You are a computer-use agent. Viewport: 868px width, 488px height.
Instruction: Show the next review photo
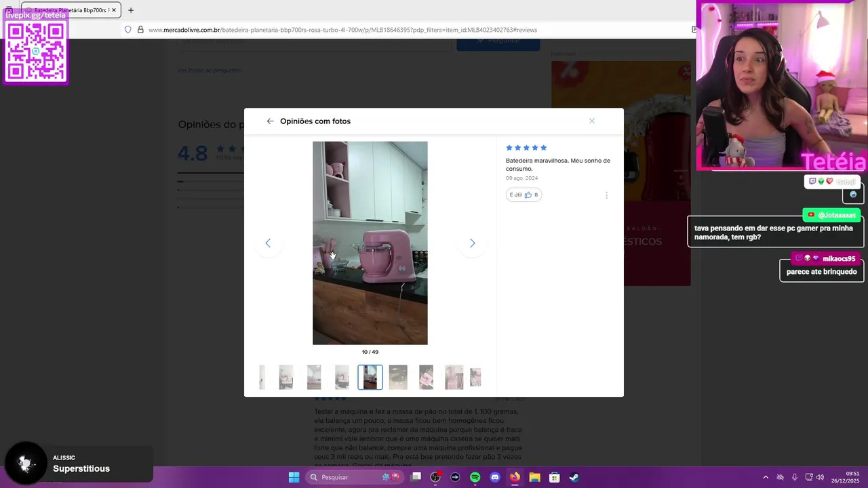coord(473,243)
